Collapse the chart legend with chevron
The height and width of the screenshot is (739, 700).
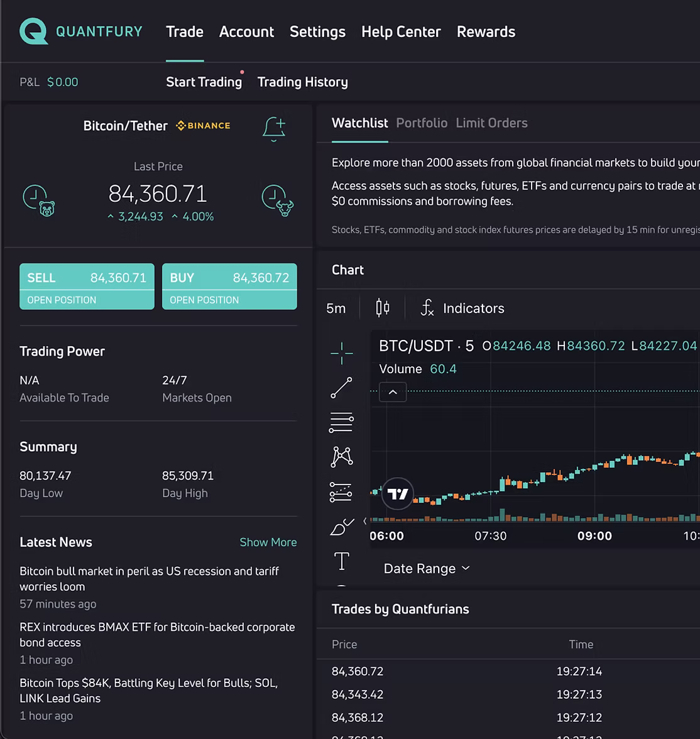[x=393, y=392]
